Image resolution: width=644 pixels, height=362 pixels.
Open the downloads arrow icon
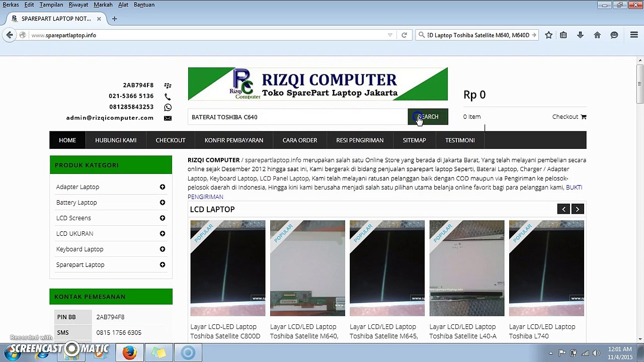pos(580,35)
